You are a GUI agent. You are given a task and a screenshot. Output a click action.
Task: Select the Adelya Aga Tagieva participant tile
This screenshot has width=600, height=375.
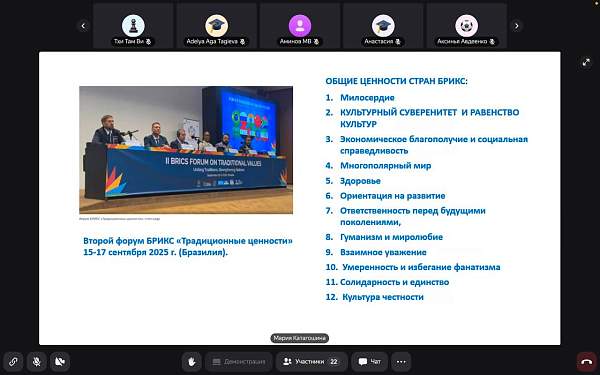pos(216,26)
